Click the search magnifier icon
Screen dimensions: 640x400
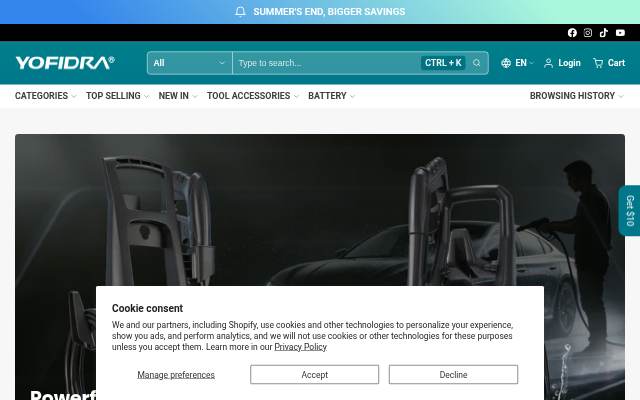click(x=476, y=63)
